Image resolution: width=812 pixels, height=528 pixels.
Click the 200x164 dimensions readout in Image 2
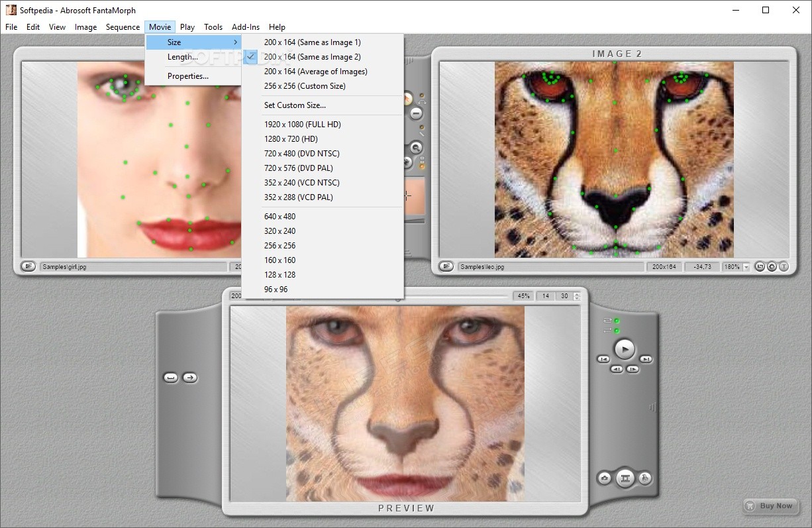click(x=664, y=267)
